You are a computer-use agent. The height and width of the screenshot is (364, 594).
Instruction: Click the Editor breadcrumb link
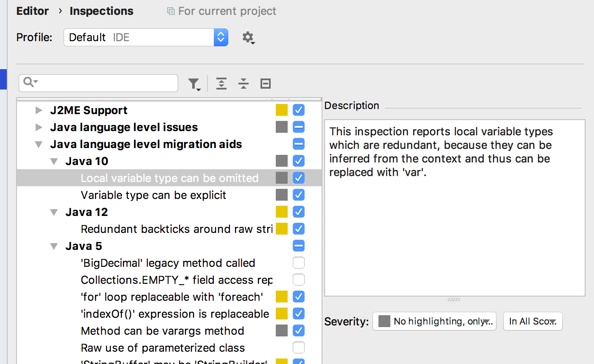point(32,11)
